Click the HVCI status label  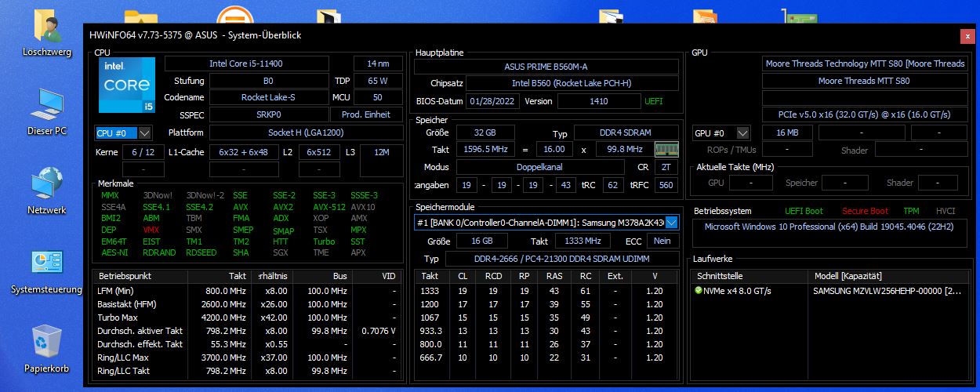tap(946, 211)
